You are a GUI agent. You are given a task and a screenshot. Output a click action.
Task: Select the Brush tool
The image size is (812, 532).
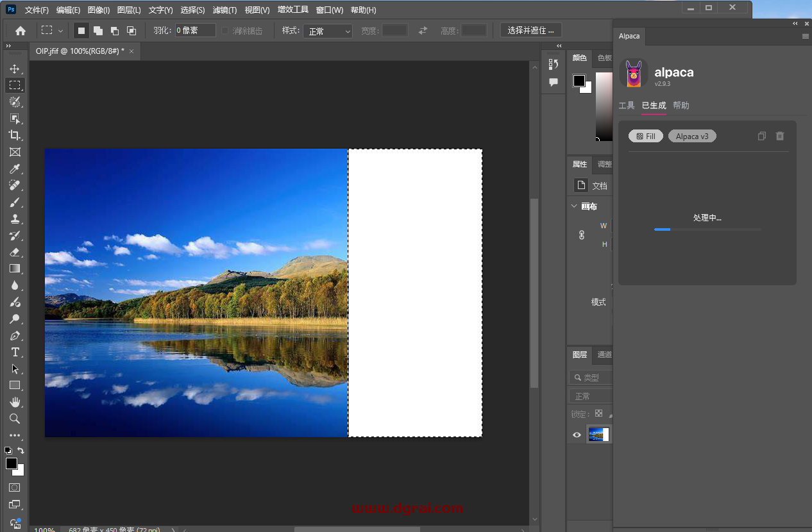(x=15, y=202)
